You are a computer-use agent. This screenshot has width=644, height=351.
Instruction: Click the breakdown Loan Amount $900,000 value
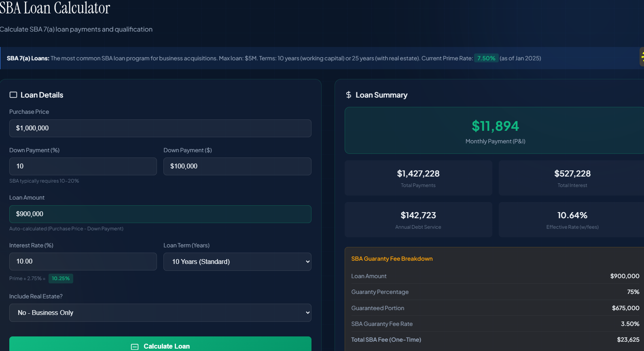click(x=625, y=276)
